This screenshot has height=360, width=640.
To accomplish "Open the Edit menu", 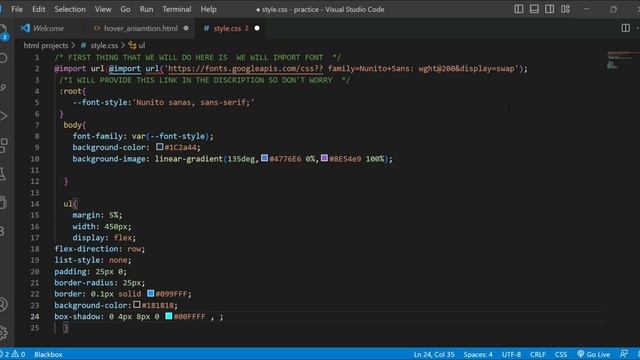I will tap(38, 9).
